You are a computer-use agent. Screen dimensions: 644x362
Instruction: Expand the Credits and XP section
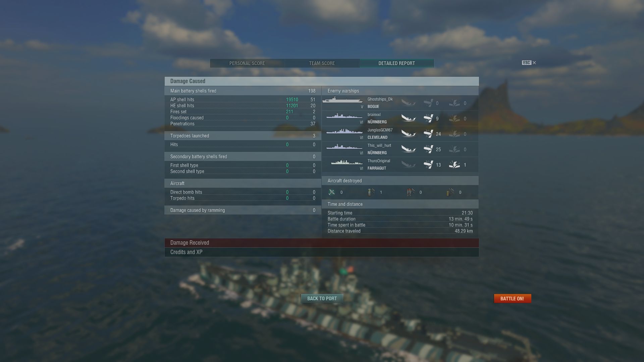[322, 252]
